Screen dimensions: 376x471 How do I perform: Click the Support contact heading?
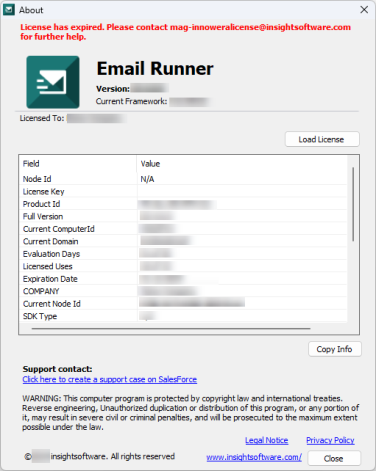57,369
